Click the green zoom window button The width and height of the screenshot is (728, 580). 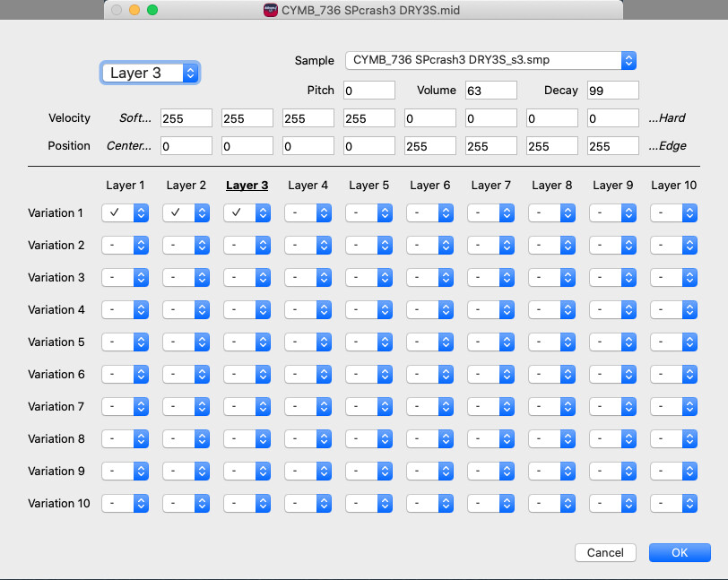point(152,10)
